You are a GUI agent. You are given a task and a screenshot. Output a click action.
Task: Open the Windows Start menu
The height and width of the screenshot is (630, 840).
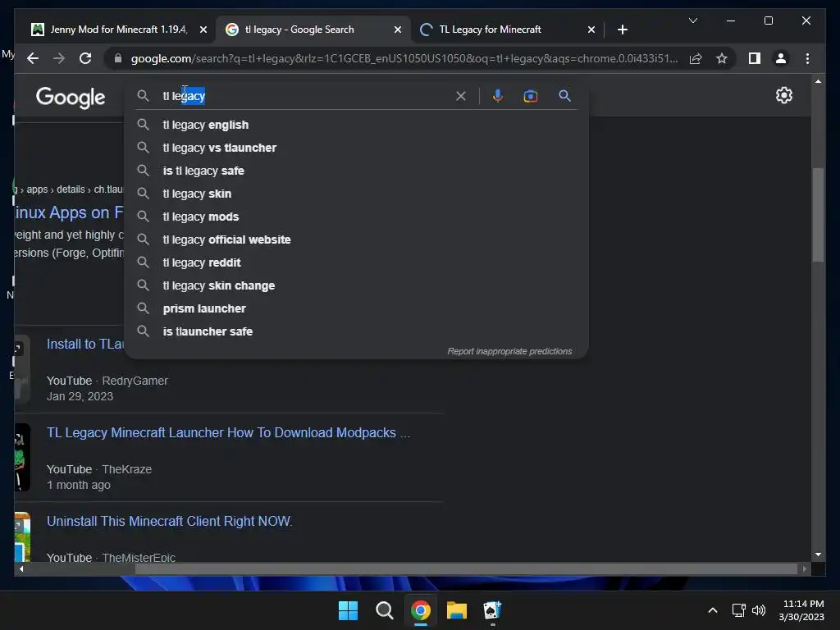348,610
